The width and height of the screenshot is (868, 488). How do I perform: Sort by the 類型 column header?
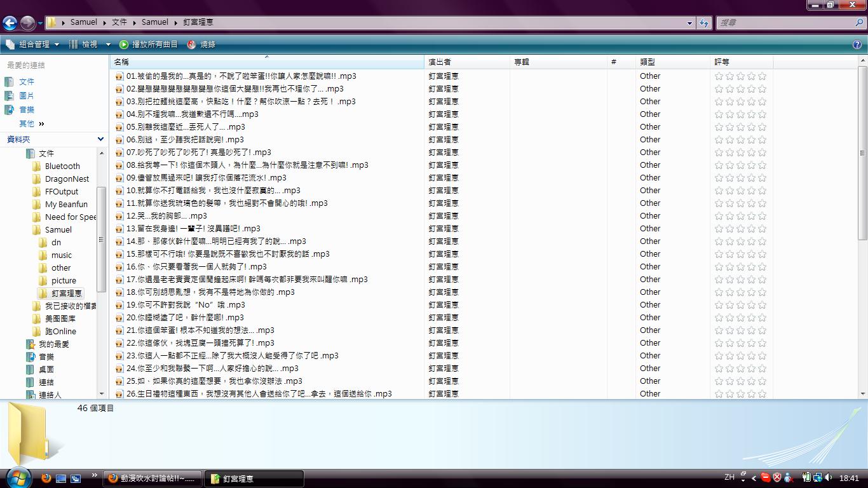click(673, 62)
